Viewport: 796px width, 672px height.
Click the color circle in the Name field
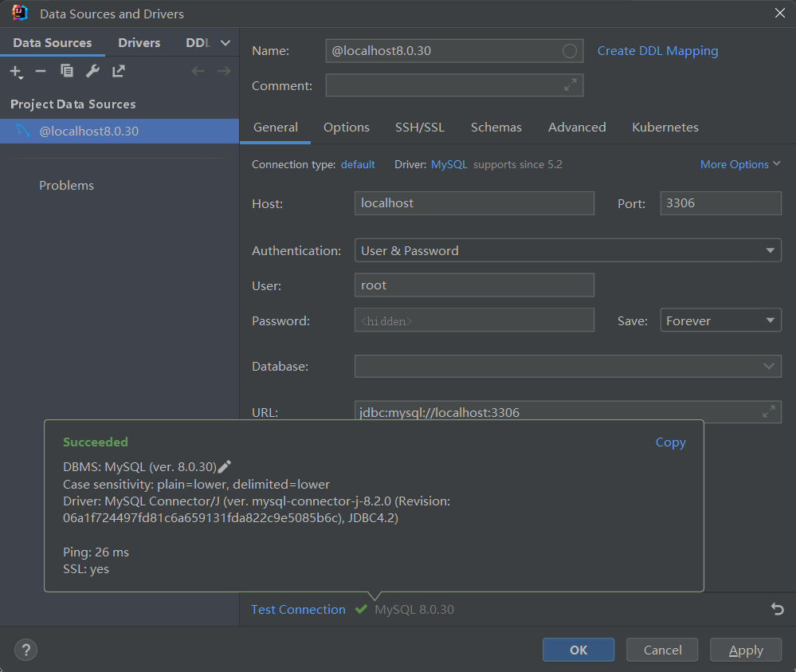pos(570,51)
